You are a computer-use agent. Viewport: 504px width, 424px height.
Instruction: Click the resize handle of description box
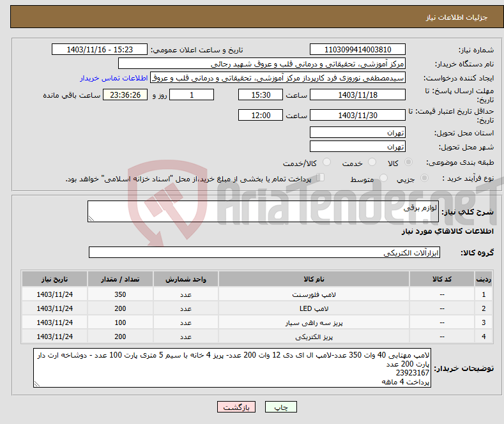pyautogui.click(x=91, y=218)
